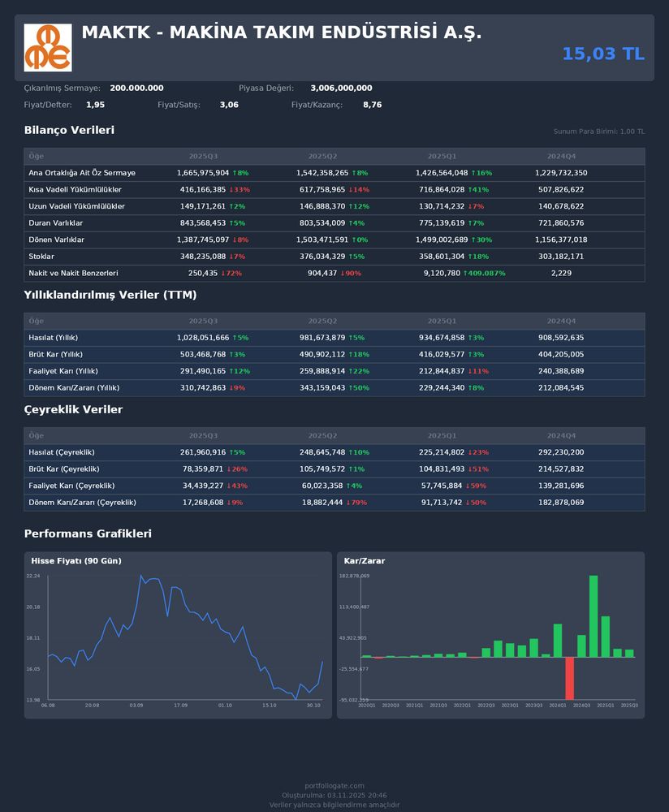
Task: Click the value 343,159,043
Action: (x=322, y=388)
